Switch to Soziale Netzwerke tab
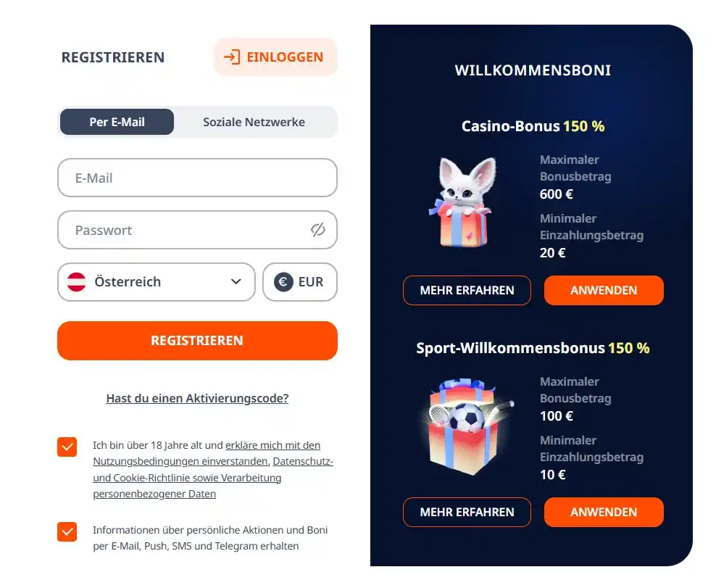The image size is (716, 588). (254, 122)
